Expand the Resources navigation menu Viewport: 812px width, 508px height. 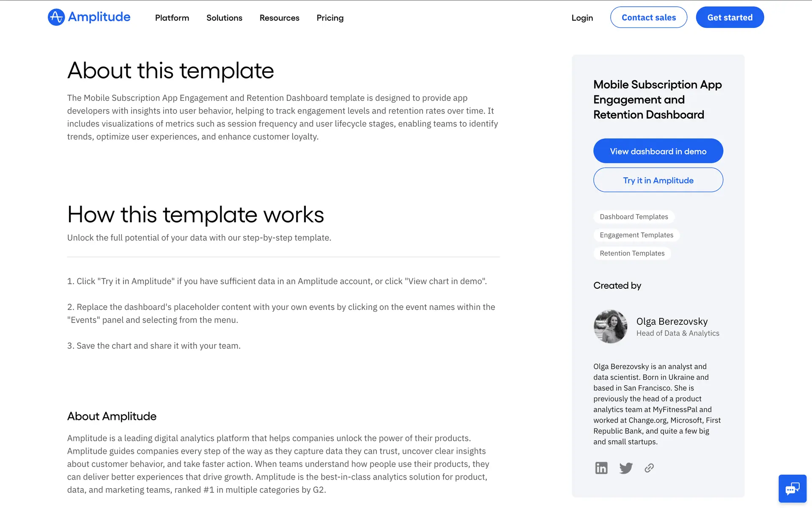279,18
